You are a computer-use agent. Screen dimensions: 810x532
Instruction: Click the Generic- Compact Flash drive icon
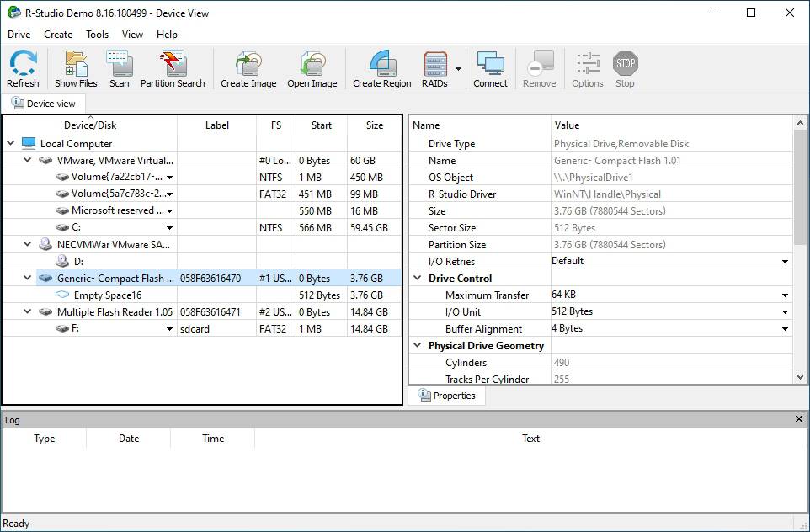point(46,278)
